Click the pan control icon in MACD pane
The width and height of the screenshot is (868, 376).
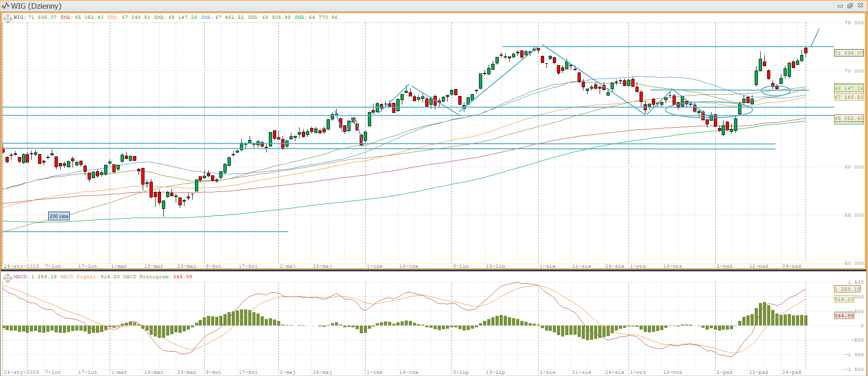pyautogui.click(x=7, y=278)
